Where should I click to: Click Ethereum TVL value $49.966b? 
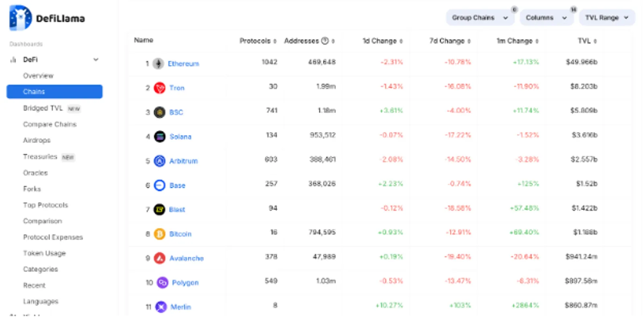pyautogui.click(x=582, y=62)
